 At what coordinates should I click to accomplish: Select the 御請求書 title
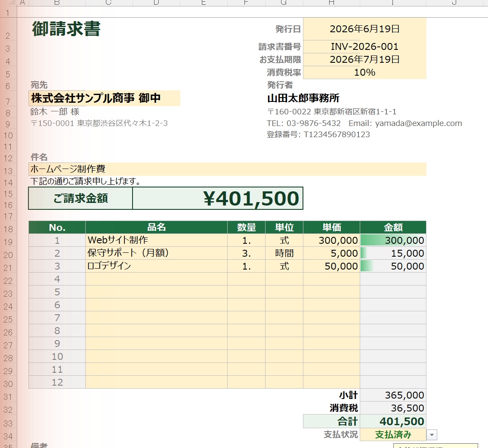[x=66, y=29]
